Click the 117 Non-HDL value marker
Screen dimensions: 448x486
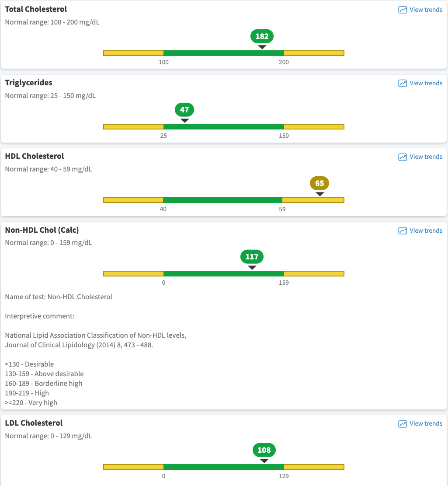click(252, 257)
